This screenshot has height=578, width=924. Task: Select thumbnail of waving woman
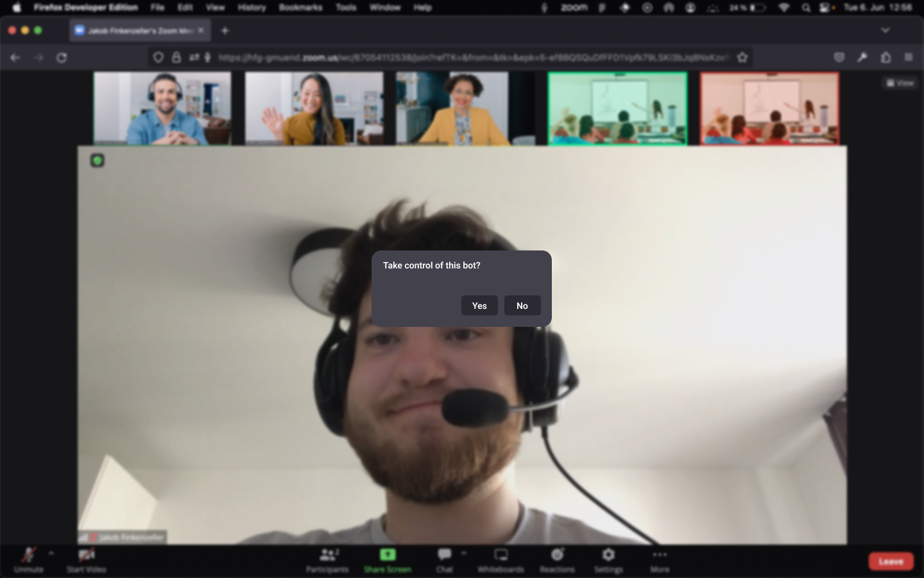coord(314,108)
